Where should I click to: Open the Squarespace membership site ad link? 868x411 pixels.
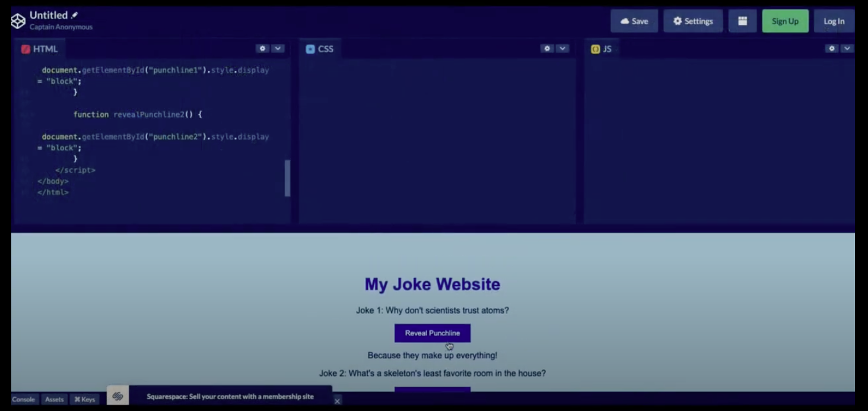(x=230, y=396)
